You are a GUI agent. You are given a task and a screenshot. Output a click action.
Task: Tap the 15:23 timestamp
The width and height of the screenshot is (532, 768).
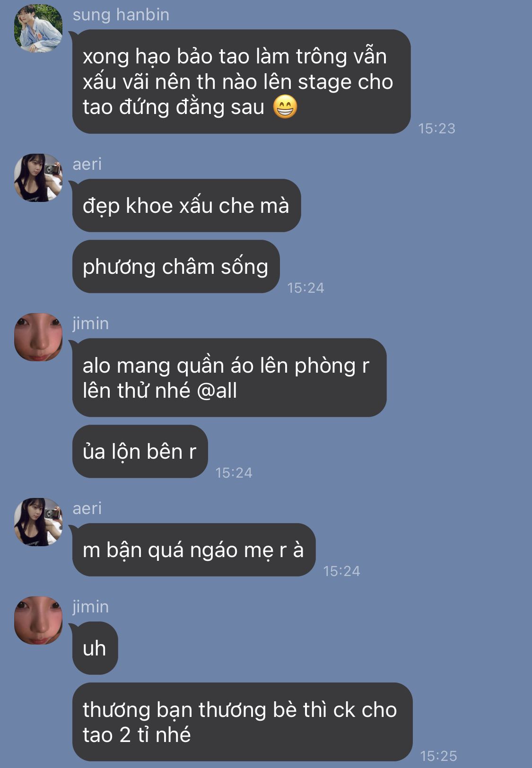436,128
